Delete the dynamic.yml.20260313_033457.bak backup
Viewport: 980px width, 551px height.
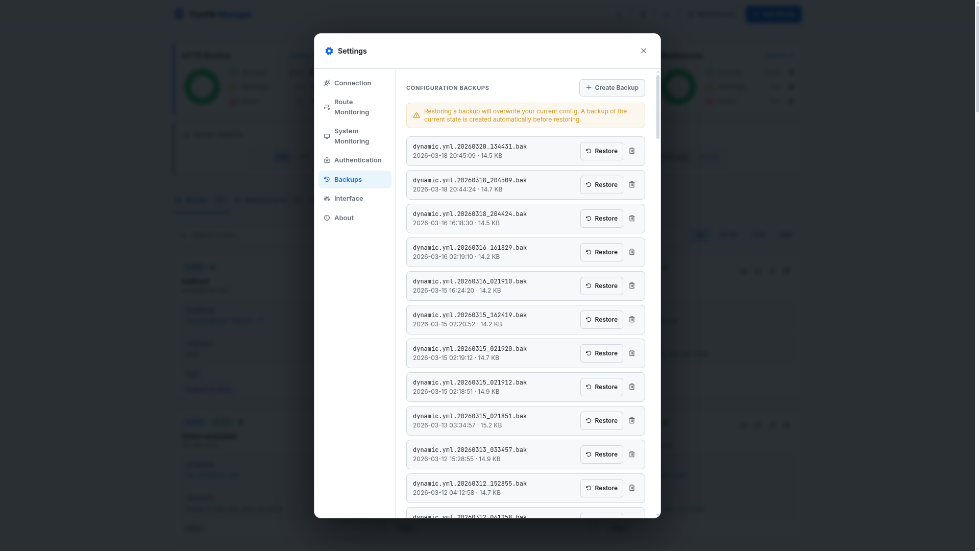(x=632, y=454)
